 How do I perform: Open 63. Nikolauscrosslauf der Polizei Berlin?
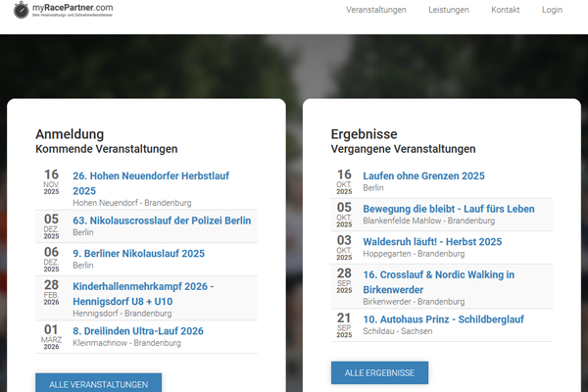pos(162,220)
